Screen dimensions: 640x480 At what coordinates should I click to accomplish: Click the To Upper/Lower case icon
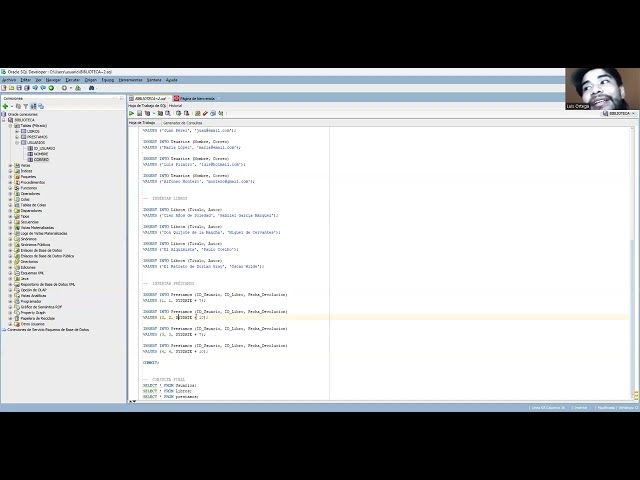(x=221, y=113)
